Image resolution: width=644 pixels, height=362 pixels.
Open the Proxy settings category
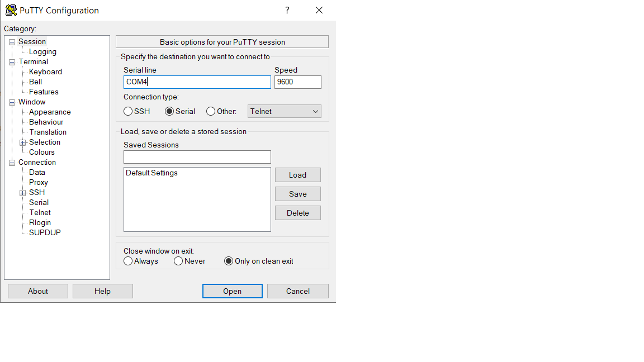[x=39, y=182]
